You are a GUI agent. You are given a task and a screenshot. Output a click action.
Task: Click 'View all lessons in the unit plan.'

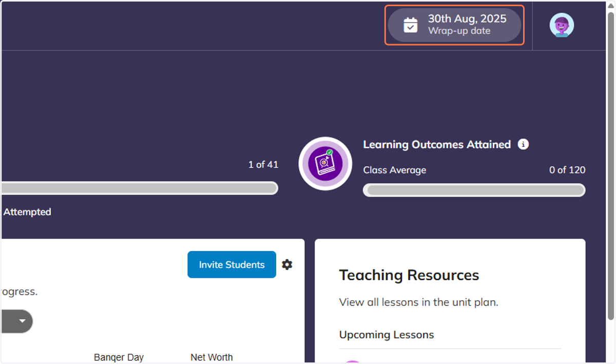click(x=419, y=302)
